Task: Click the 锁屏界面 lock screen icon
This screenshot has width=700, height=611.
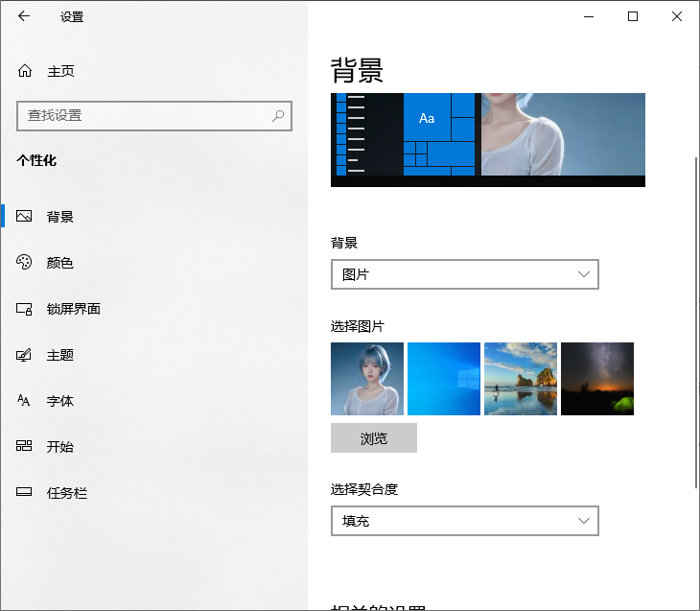Action: tap(24, 309)
